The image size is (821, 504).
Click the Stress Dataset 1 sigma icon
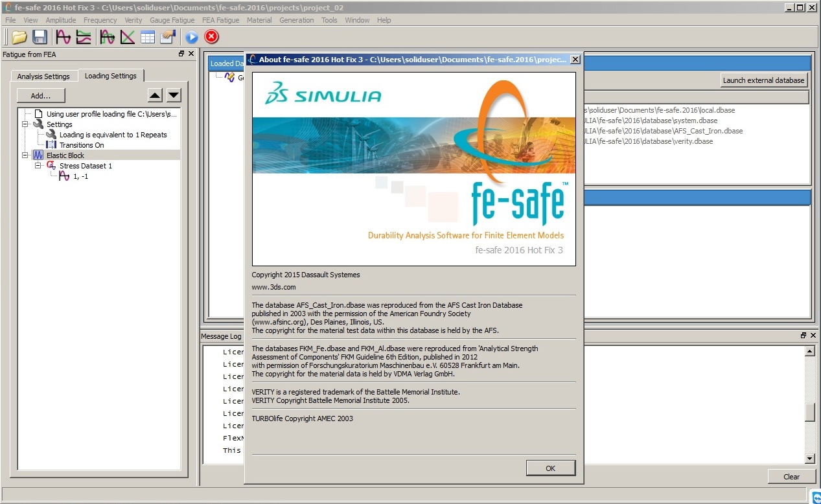coord(51,166)
